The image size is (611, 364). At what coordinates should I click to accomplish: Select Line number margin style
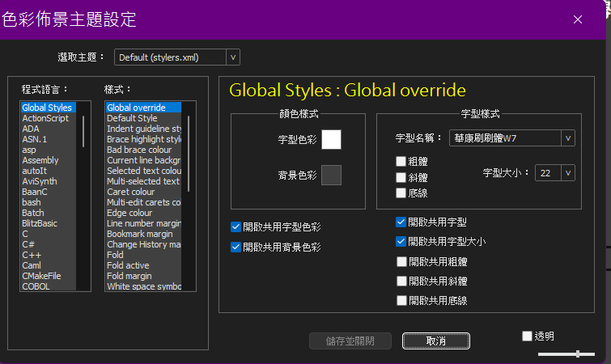click(x=143, y=223)
